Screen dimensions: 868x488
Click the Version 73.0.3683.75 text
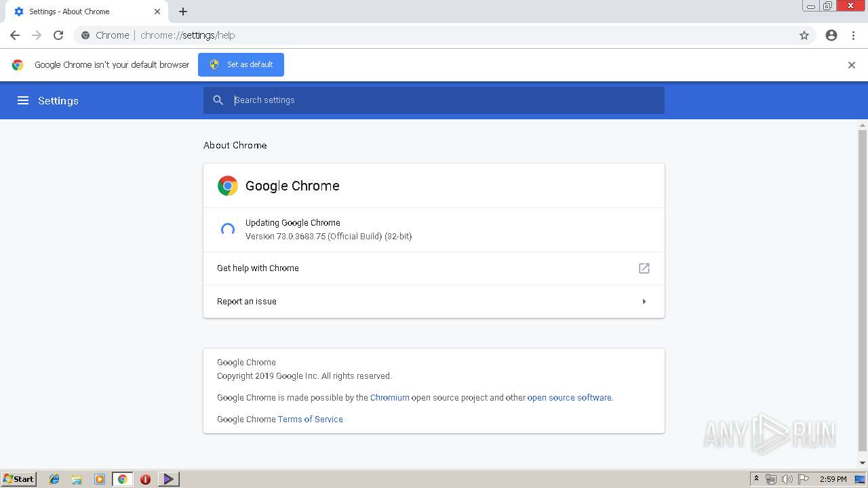click(328, 237)
